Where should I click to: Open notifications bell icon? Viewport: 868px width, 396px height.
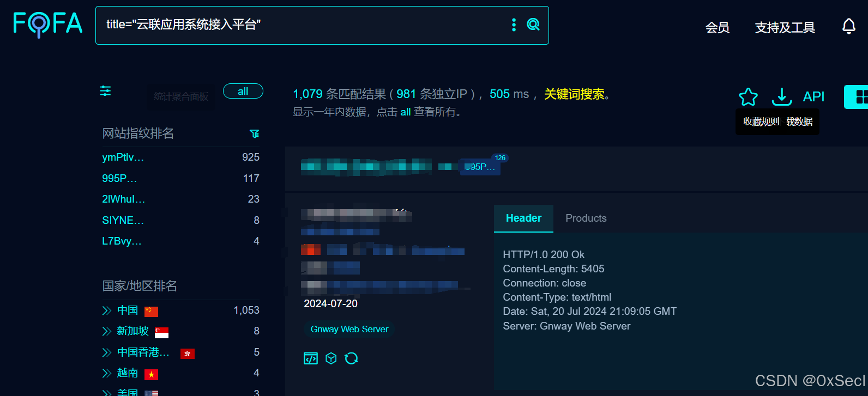coord(849,26)
